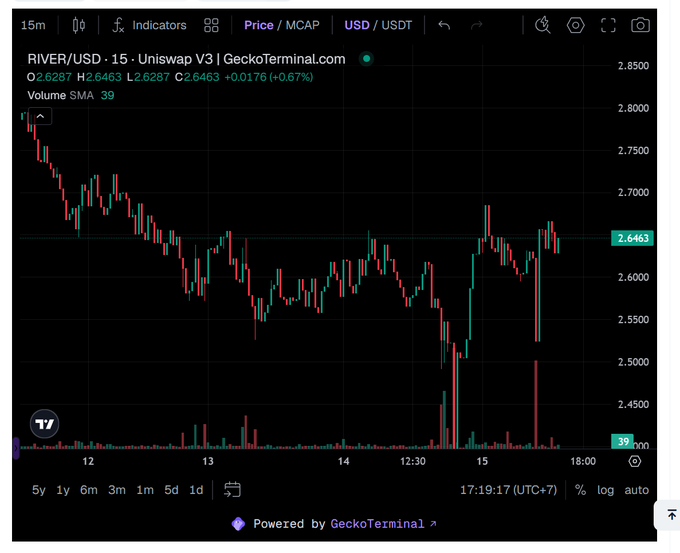
Task: Undo the last chart action
Action: pos(444,25)
